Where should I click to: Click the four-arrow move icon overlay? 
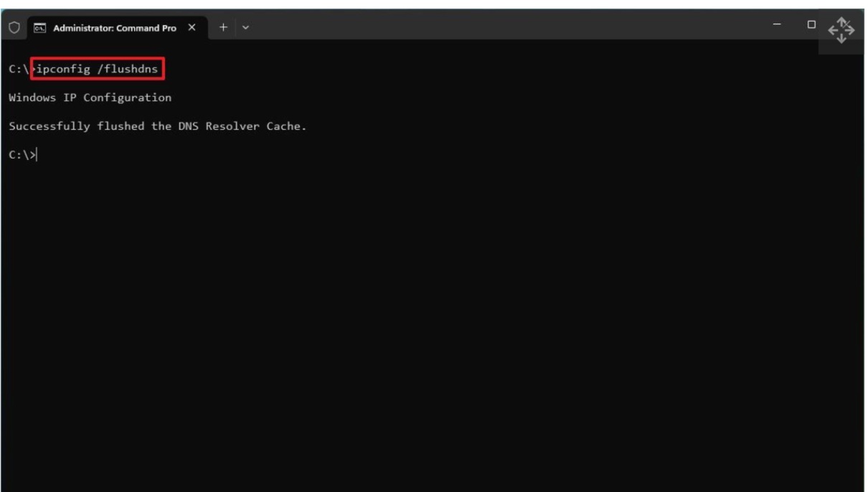(x=842, y=32)
